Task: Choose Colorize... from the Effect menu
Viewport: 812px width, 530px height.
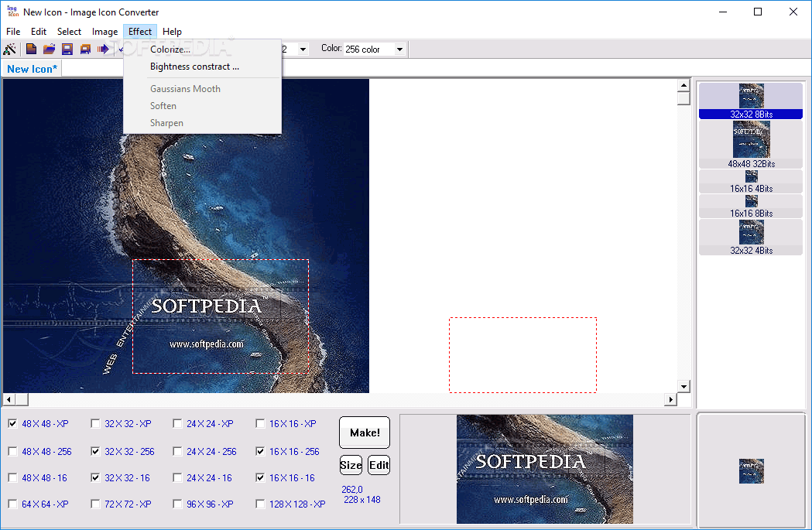Action: [x=203, y=50]
